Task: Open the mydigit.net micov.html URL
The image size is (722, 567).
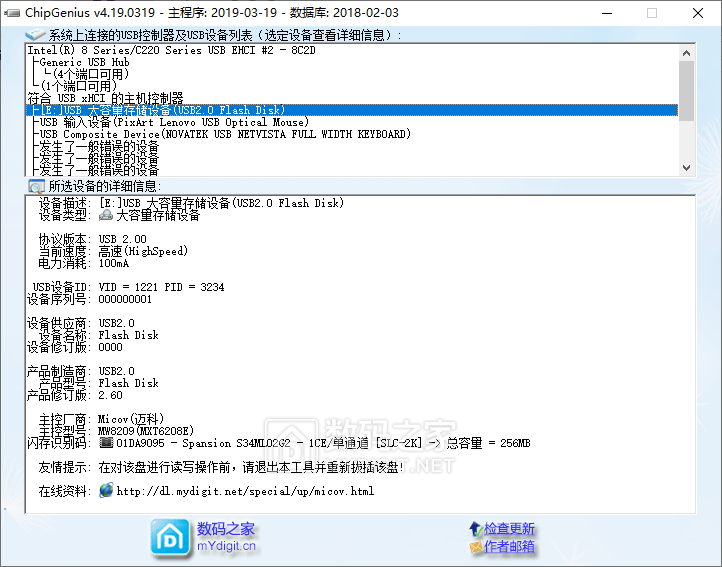Action: pyautogui.click(x=245, y=491)
